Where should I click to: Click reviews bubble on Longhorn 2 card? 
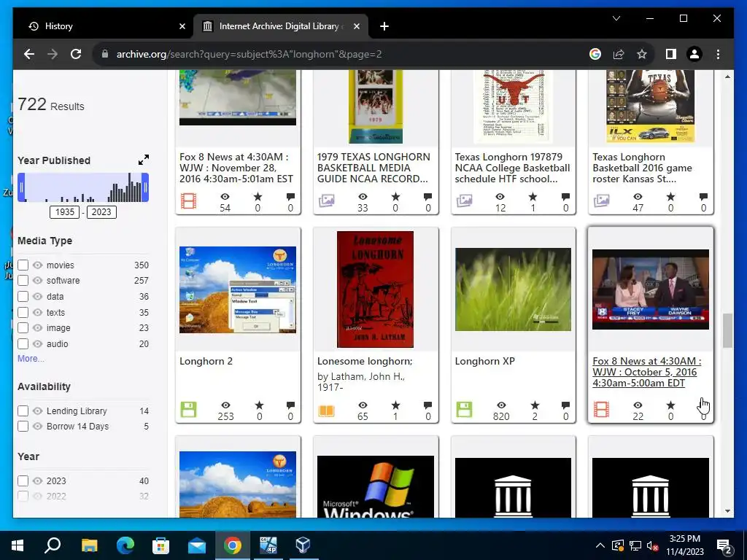(x=290, y=405)
